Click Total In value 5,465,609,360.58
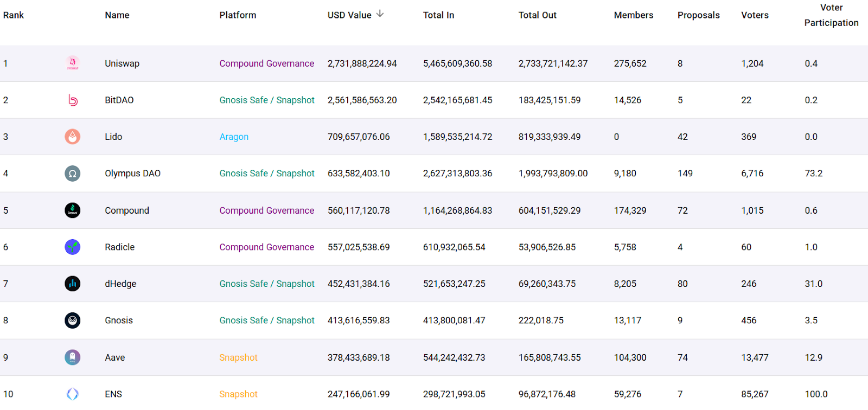This screenshot has width=868, height=410. pyautogui.click(x=457, y=63)
